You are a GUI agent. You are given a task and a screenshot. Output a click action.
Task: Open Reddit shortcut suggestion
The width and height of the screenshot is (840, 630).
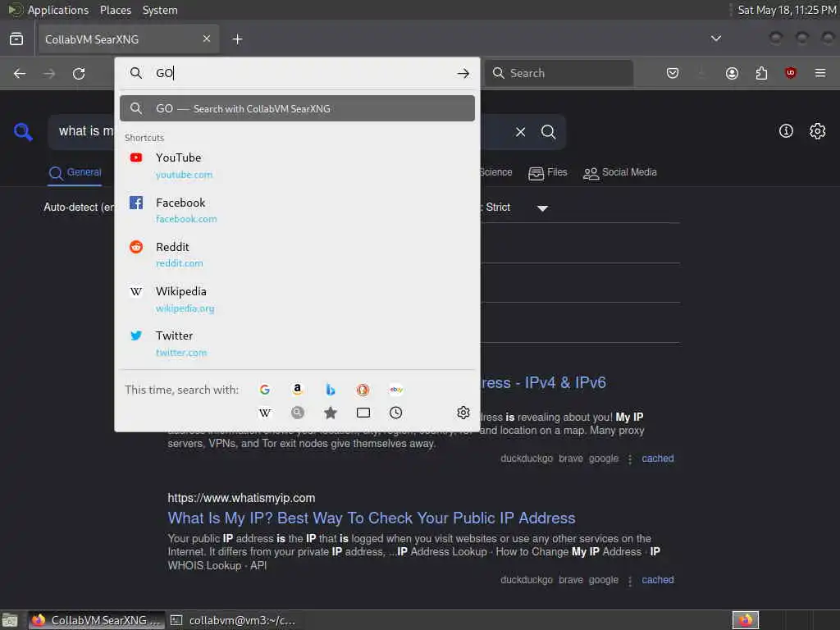click(x=297, y=254)
